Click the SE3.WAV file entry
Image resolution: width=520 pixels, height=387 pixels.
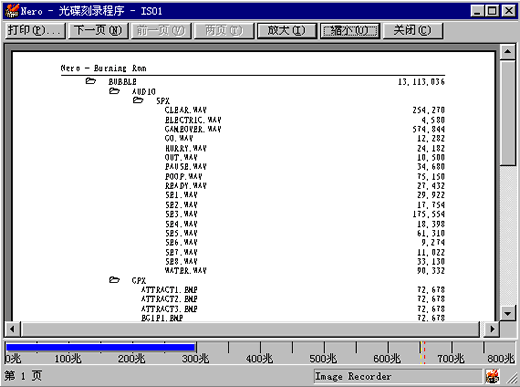click(x=181, y=214)
